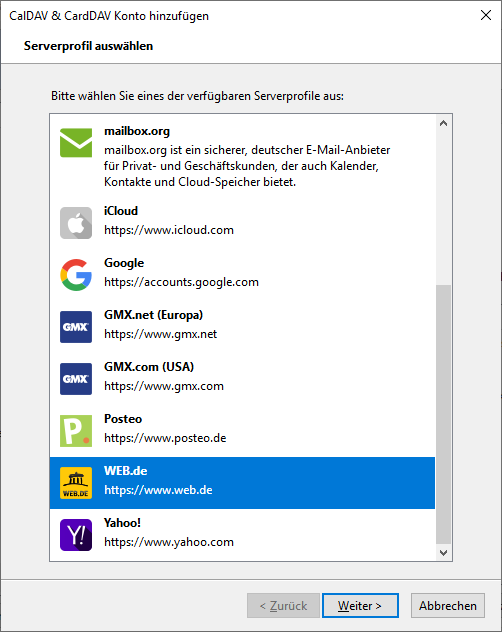Cancel with the Abbrechen button
502x632 pixels.
pyautogui.click(x=448, y=605)
